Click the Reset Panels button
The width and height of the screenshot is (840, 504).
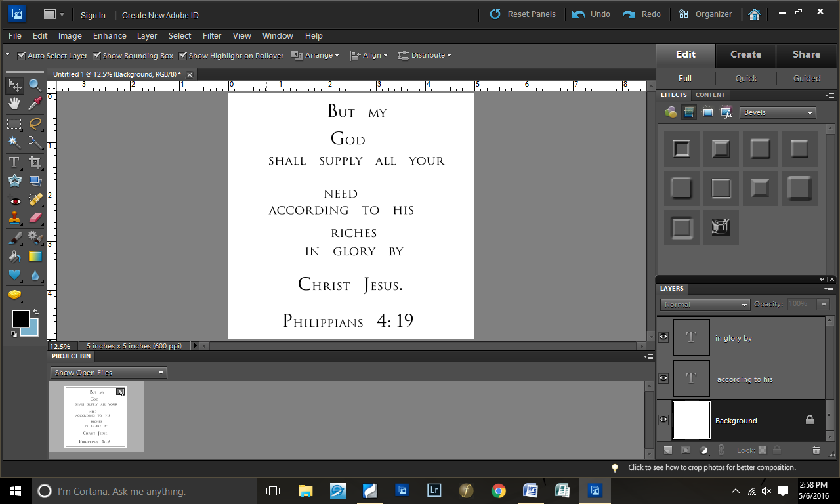point(523,14)
